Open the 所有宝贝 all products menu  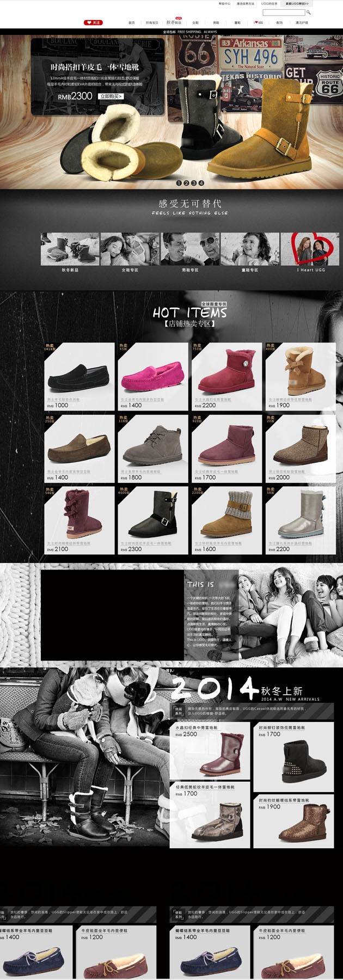(152, 23)
